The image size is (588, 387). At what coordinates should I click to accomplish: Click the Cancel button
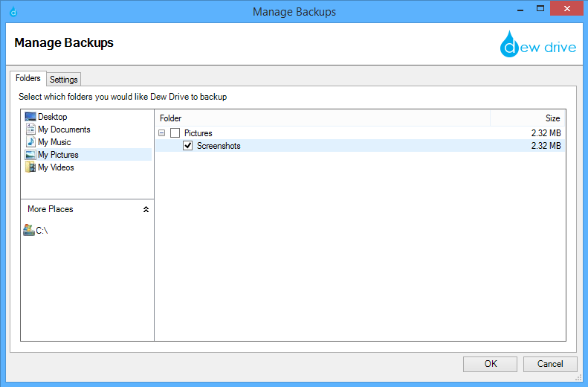point(550,364)
